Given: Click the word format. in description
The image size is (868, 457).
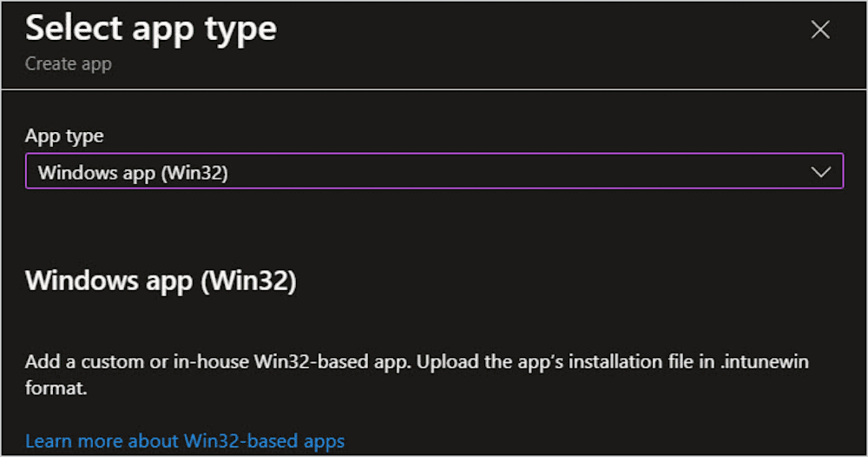Looking at the screenshot, I should (56, 387).
